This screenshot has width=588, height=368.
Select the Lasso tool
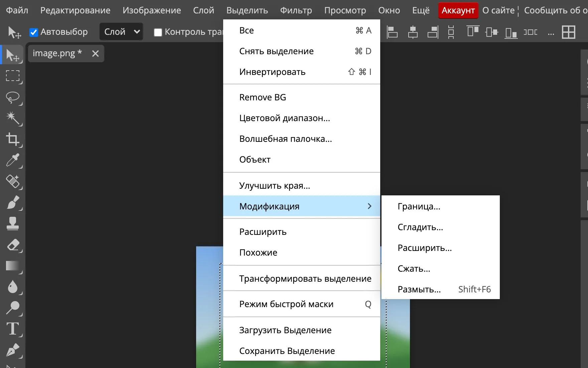(13, 97)
